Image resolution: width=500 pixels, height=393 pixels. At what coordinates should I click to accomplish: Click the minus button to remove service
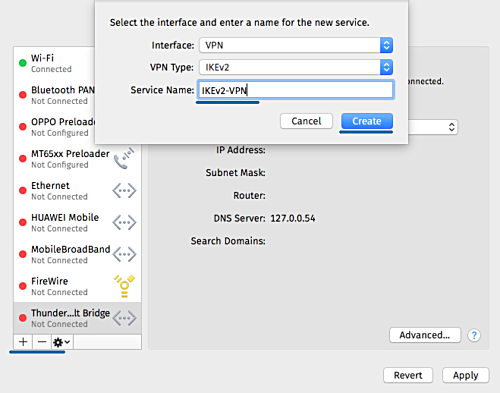[42, 342]
